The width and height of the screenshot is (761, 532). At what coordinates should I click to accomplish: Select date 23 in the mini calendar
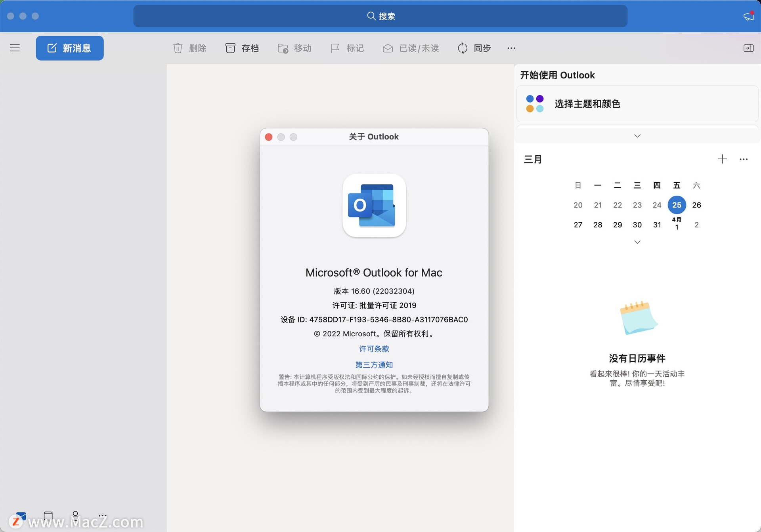637,205
